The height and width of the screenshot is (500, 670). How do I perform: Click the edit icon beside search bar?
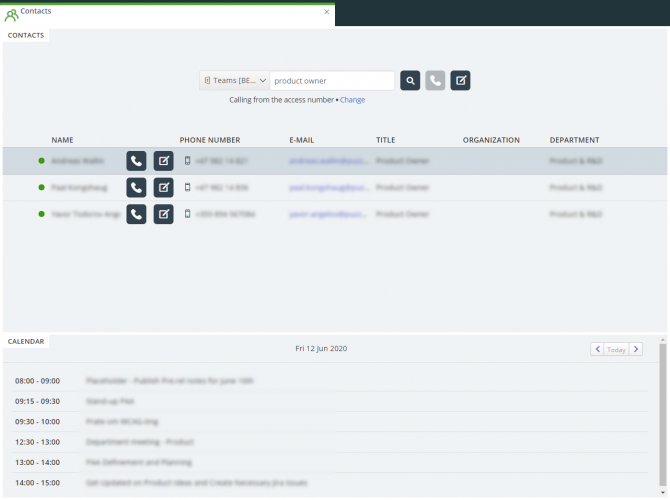460,81
